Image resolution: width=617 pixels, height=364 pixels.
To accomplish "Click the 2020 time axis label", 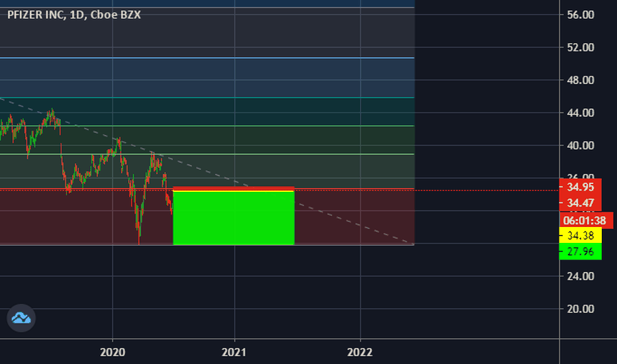I will [113, 352].
